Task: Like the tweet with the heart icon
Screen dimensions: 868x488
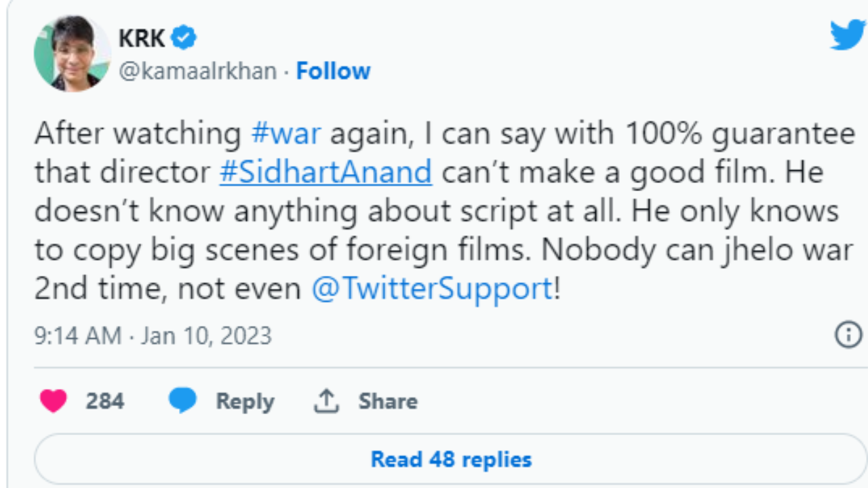Action: [x=53, y=401]
